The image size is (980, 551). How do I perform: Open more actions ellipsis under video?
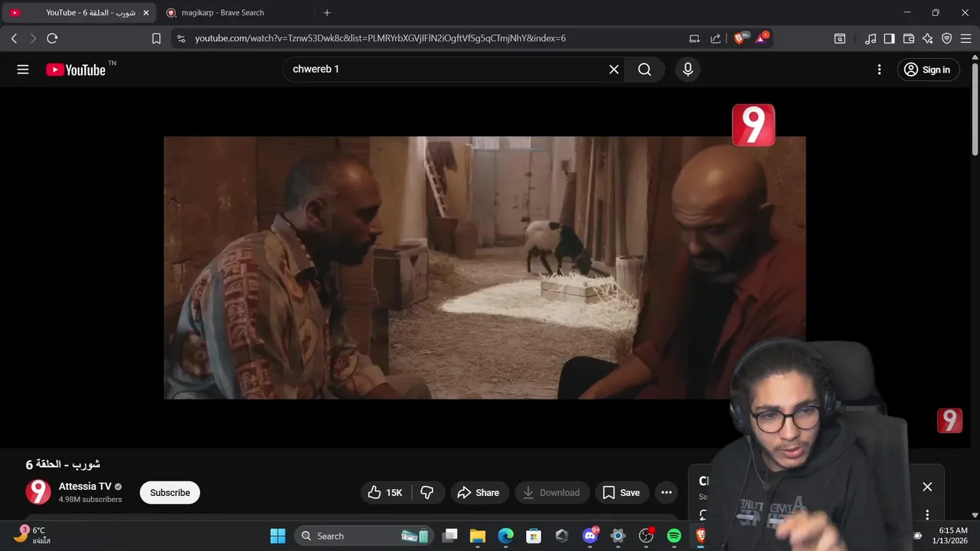pyautogui.click(x=666, y=493)
